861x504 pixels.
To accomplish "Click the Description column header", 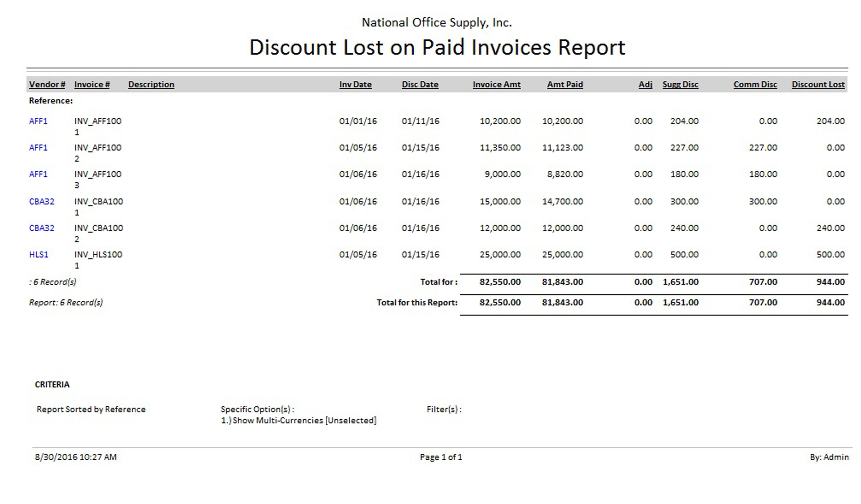I will (x=151, y=84).
